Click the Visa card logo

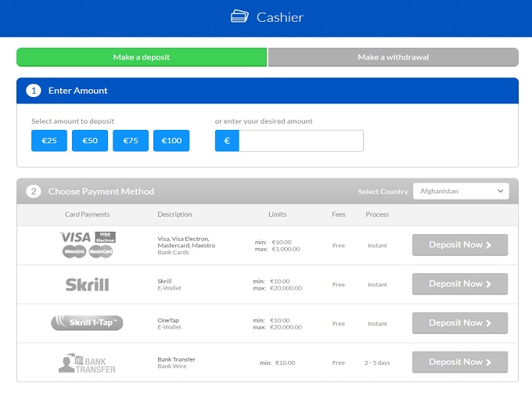point(75,237)
